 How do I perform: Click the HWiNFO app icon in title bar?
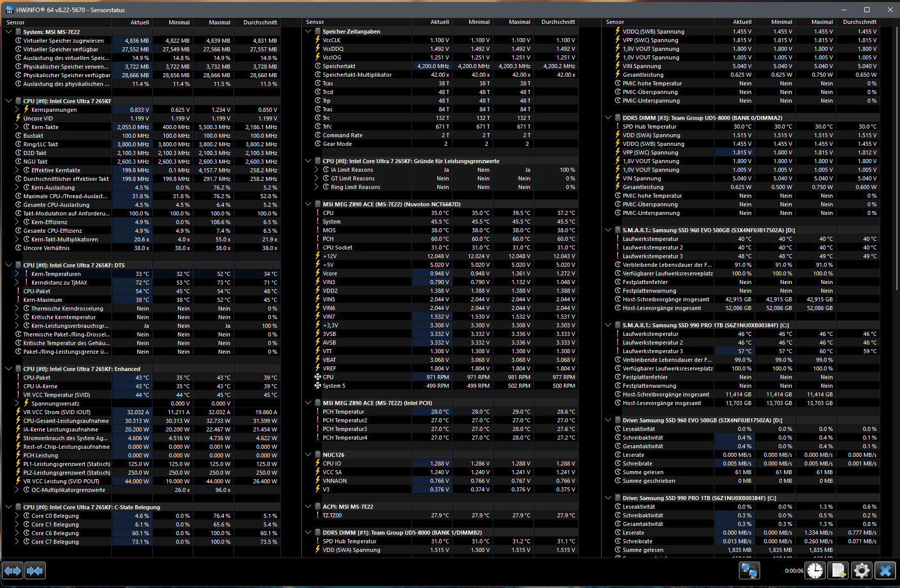pyautogui.click(x=9, y=10)
